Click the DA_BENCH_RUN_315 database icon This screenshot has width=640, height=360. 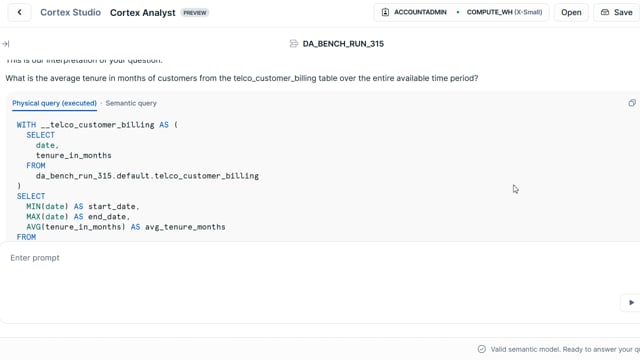pyautogui.click(x=293, y=44)
